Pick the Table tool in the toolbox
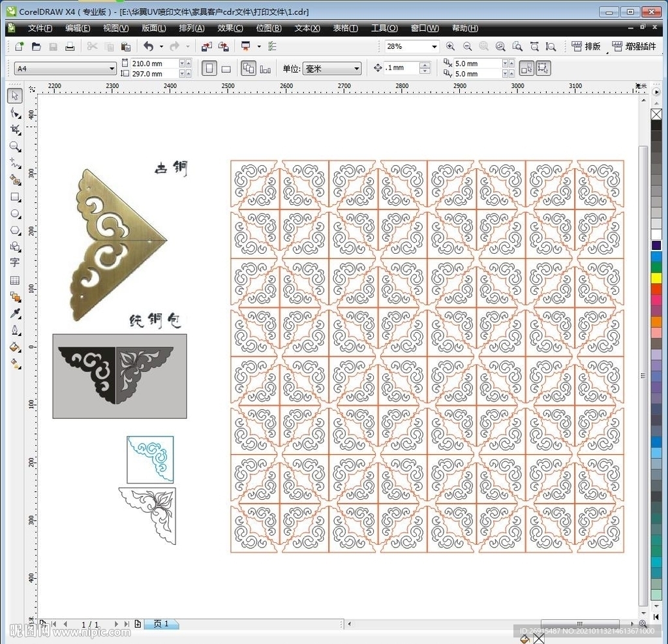This screenshot has height=644, width=668. tap(15, 280)
